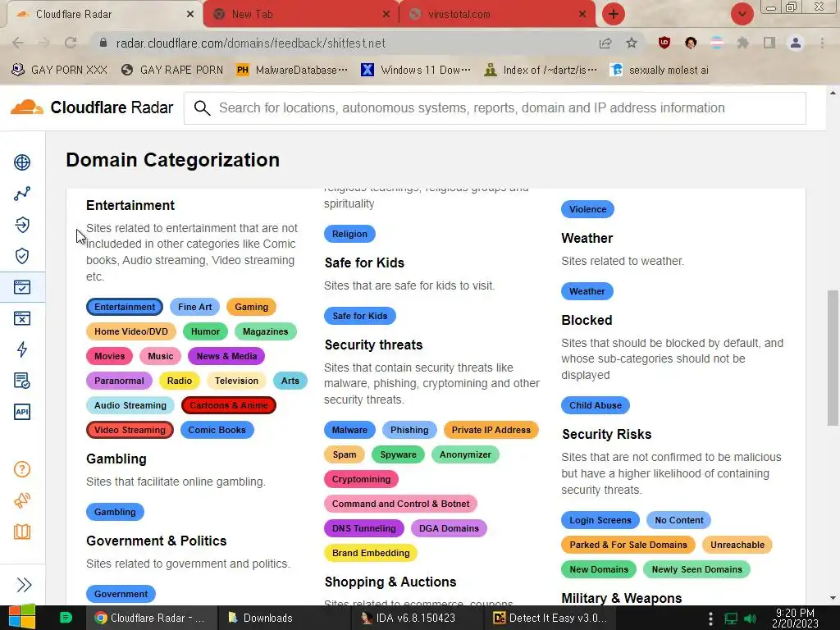Toggle the Cartoons & Anime tag
Viewport: 840px width, 630px height.
(229, 405)
